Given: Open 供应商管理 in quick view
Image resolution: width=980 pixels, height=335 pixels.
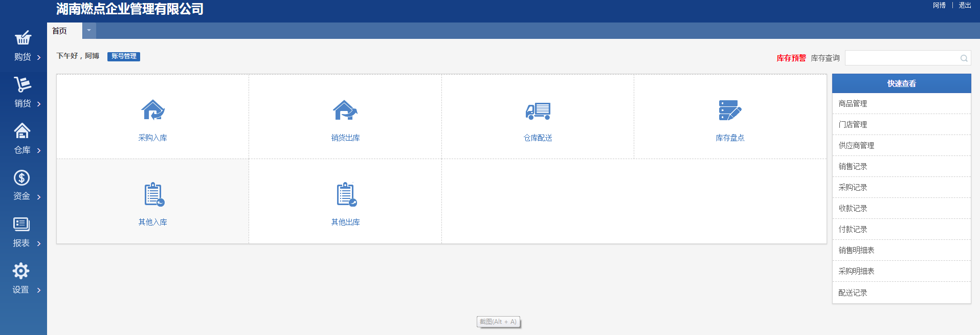Looking at the screenshot, I should 901,145.
